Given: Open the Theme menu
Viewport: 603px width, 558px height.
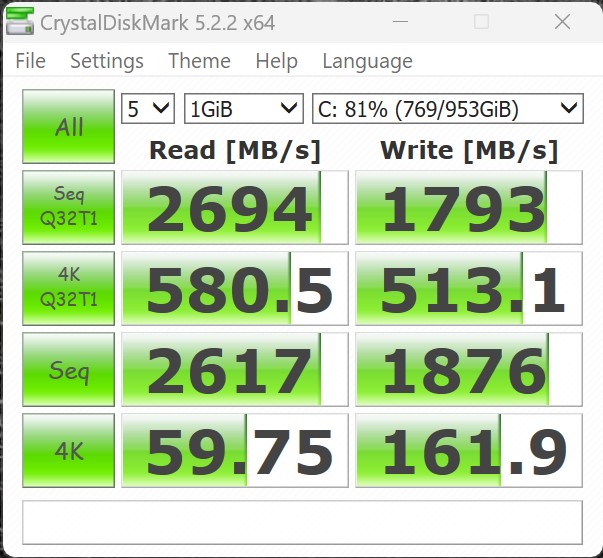Looking at the screenshot, I should coord(199,61).
